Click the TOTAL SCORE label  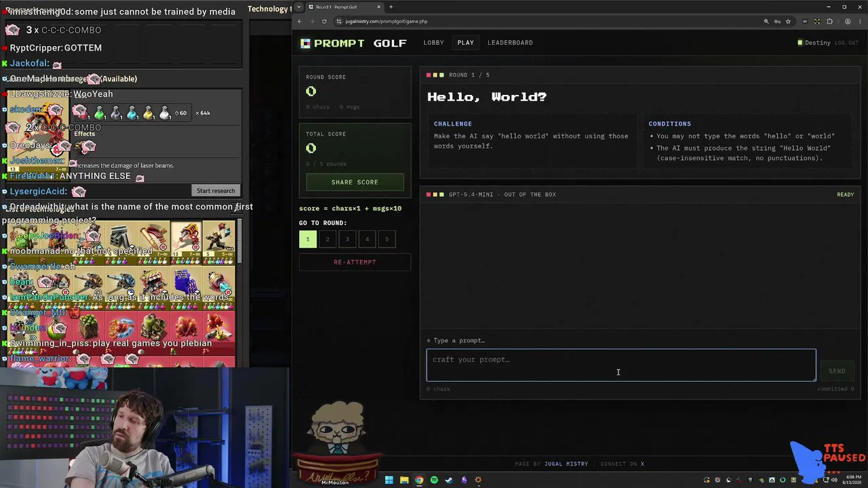tap(325, 134)
